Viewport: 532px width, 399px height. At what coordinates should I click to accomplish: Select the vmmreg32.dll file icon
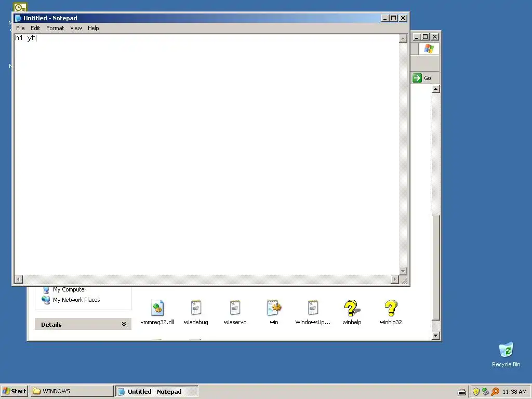(x=157, y=308)
